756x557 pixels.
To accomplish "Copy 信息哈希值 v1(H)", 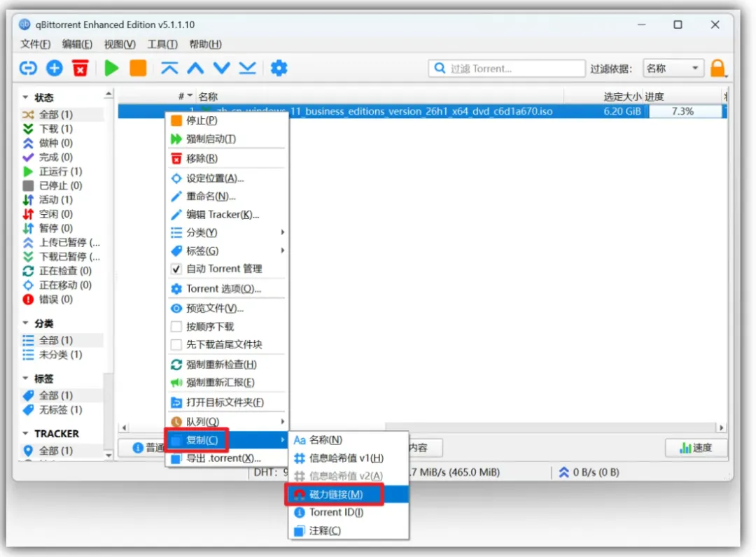I will tap(348, 458).
